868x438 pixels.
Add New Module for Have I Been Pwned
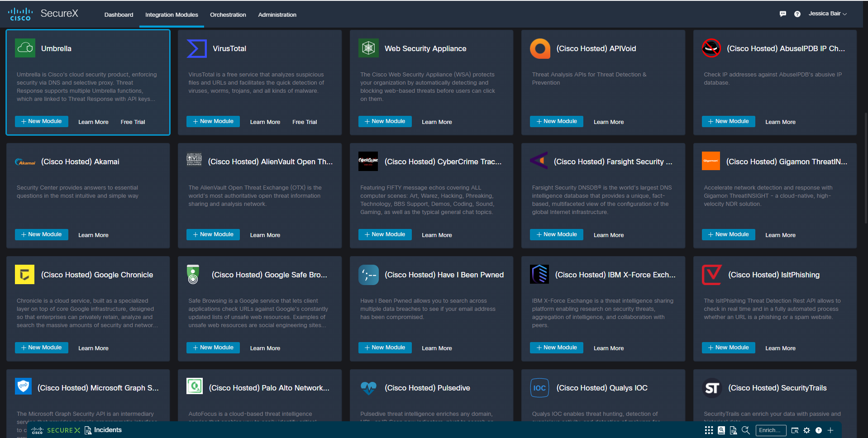tap(385, 348)
